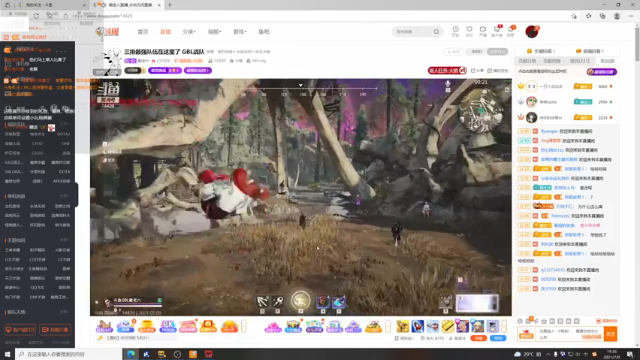Click the search magnifier icon in header

[436, 32]
